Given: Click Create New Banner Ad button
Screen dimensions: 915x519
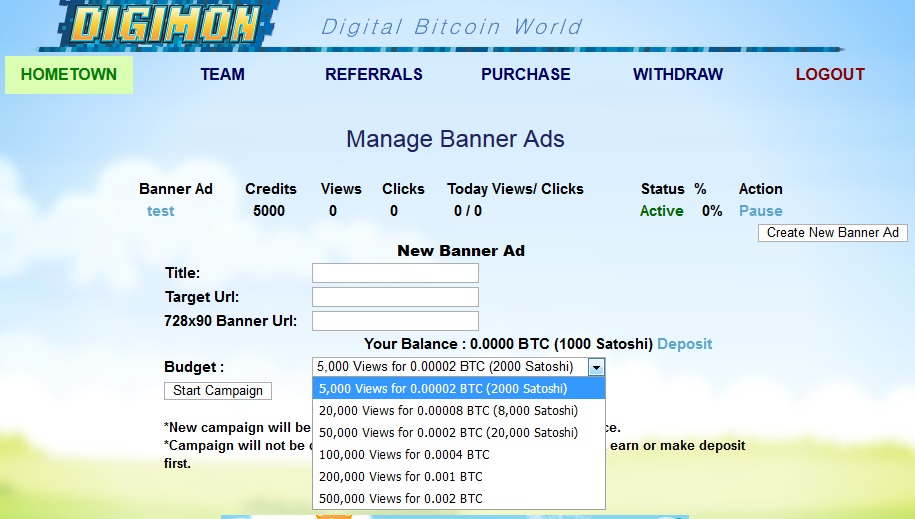Looking at the screenshot, I should tap(833, 233).
